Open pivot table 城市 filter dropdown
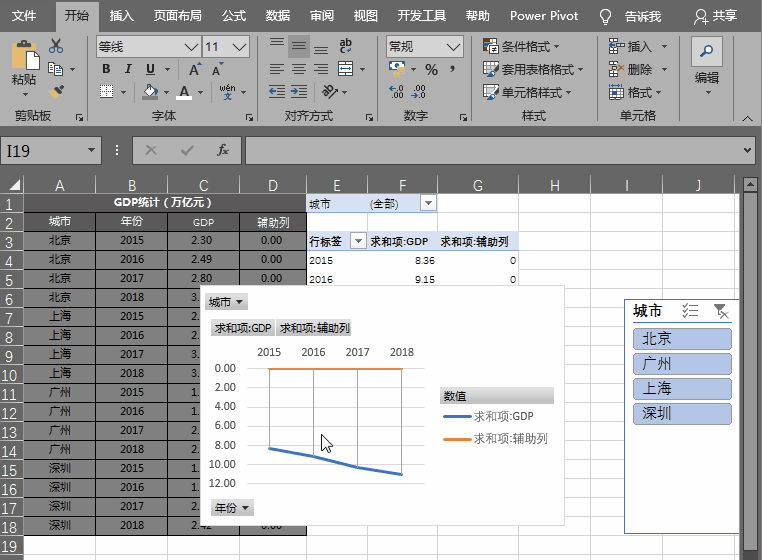The height and width of the screenshot is (560, 762). (x=428, y=203)
